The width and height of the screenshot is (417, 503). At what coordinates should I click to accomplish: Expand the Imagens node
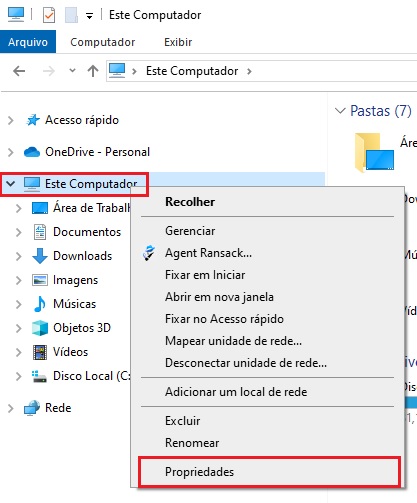coord(19,280)
